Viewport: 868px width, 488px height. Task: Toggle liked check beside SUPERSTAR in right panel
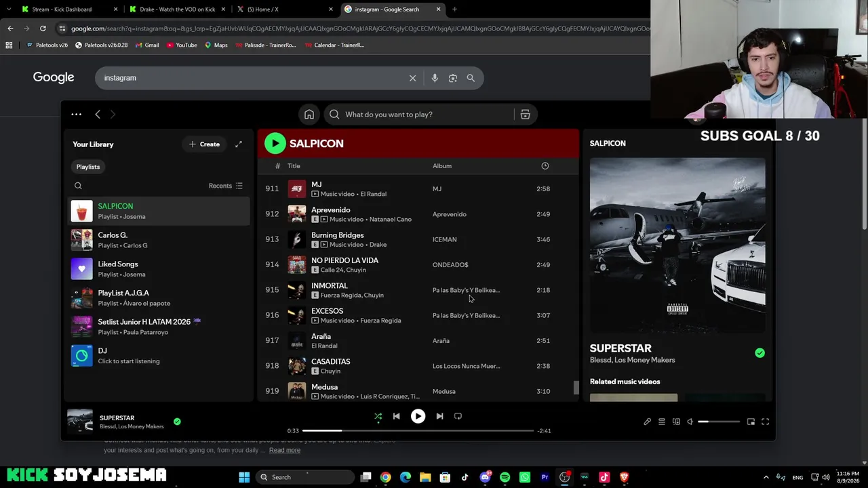[759, 353]
